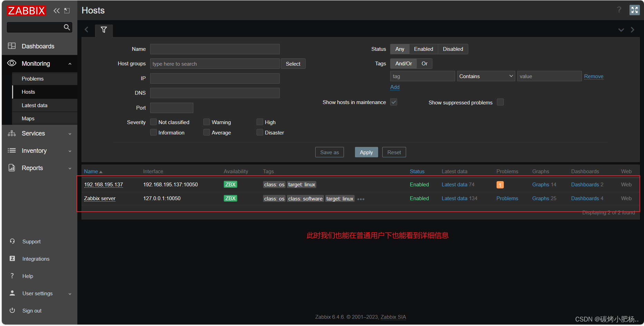The width and height of the screenshot is (644, 326).
Task: Click in the tag name field
Action: pyautogui.click(x=423, y=76)
